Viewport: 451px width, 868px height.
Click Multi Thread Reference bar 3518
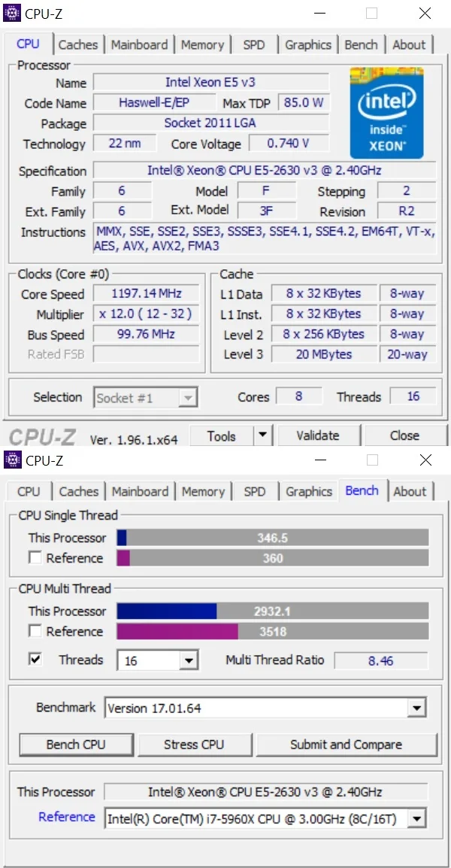(x=273, y=632)
